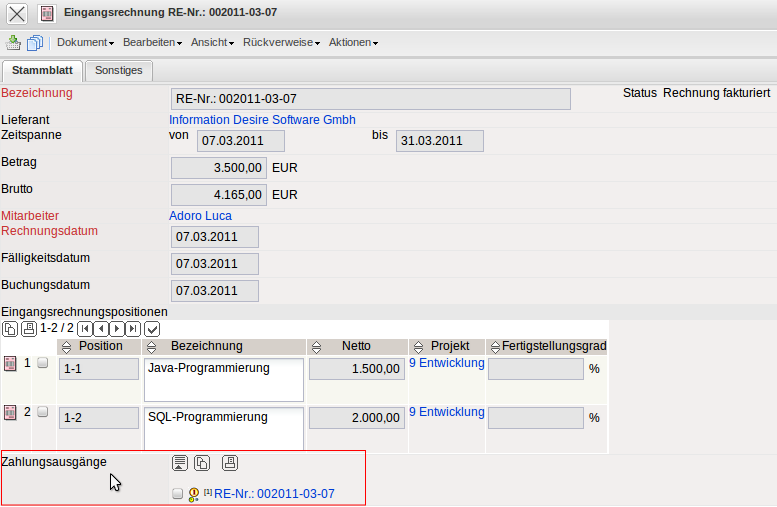Tick checkbox for position row 1
777x507 pixels.
43,364
